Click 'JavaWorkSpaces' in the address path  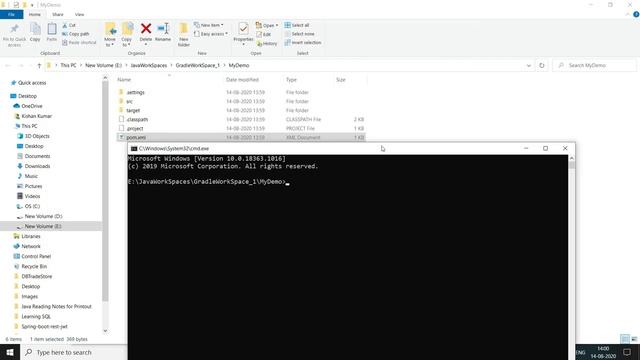click(x=149, y=65)
